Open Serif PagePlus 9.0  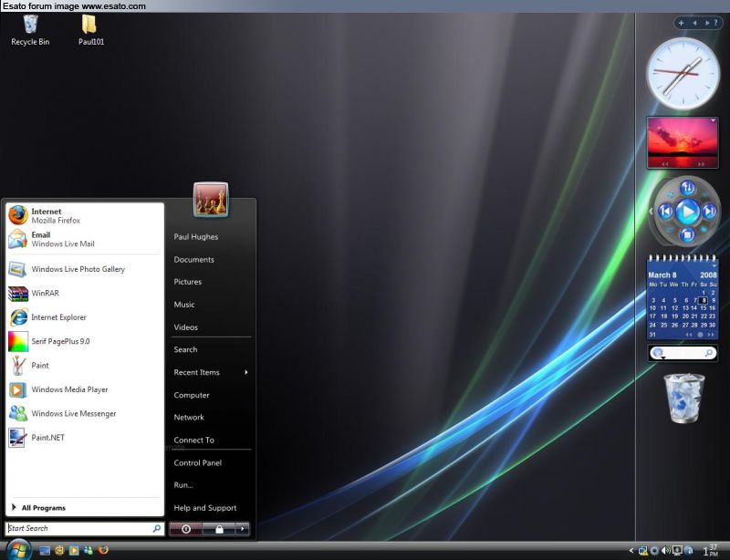point(85,341)
